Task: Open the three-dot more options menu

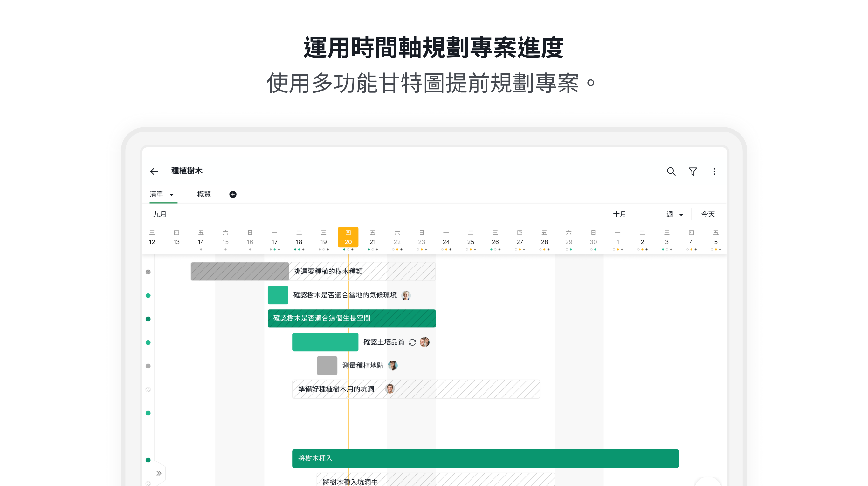Action: (x=714, y=171)
